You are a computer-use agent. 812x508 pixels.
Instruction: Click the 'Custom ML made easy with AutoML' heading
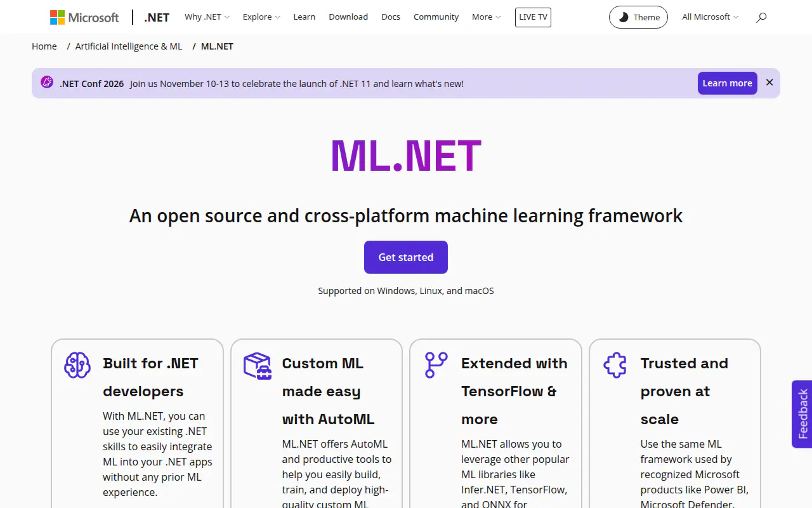(329, 391)
